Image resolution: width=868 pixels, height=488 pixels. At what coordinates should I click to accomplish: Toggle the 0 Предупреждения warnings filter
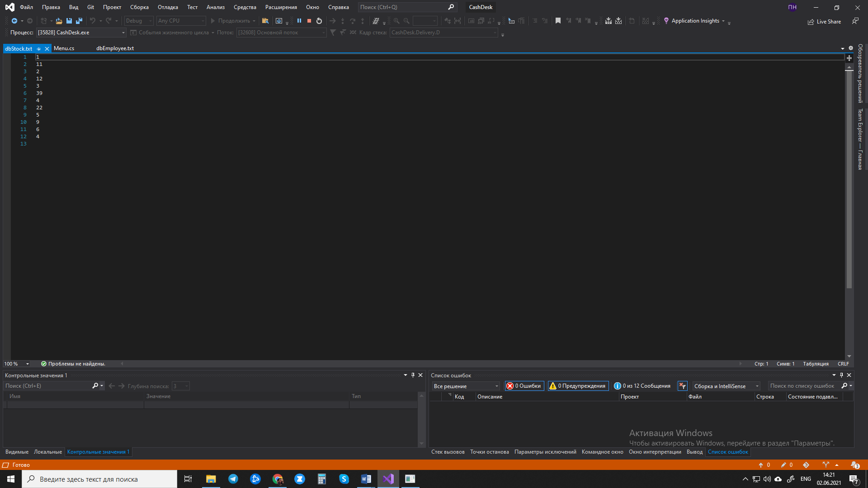coord(578,386)
